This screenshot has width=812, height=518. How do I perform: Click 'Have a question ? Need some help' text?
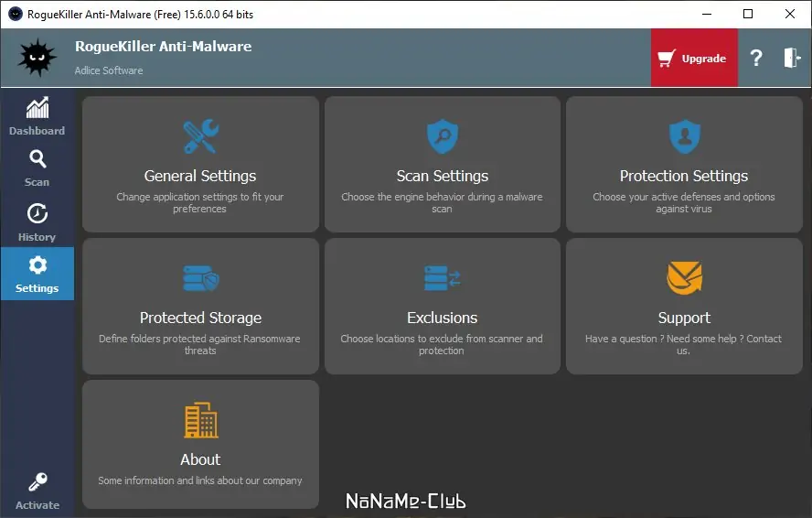click(661, 339)
